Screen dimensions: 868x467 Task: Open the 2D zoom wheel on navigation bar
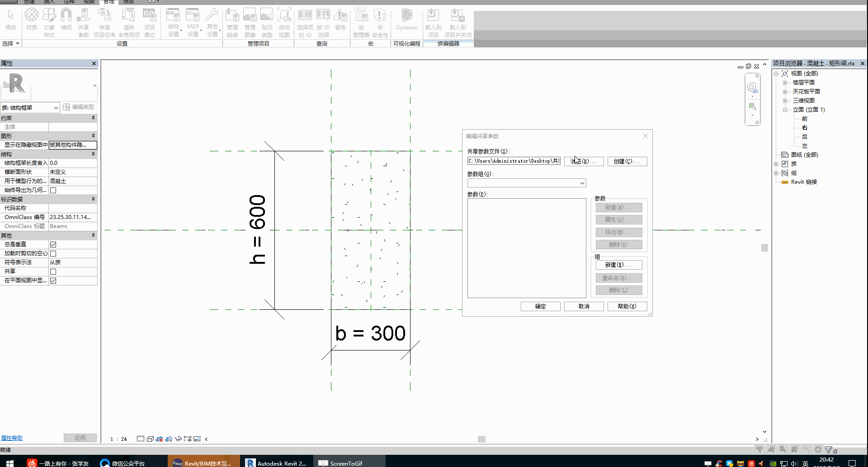click(x=752, y=87)
